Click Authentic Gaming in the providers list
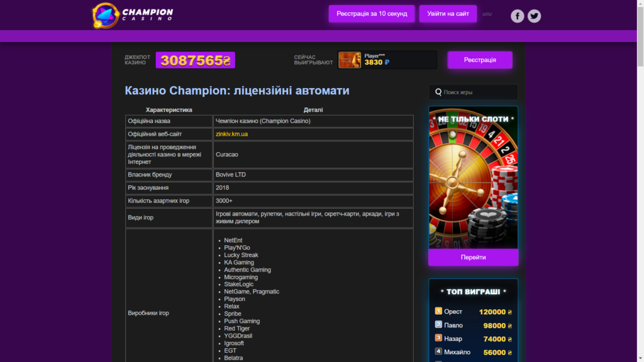Viewport: 644px width, 362px height. (247, 270)
